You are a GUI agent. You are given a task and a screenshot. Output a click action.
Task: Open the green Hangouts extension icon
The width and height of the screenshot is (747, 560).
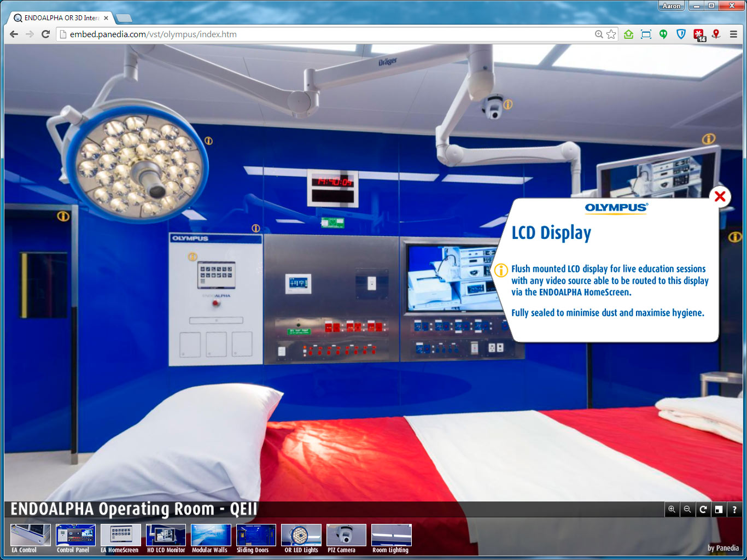tap(663, 34)
